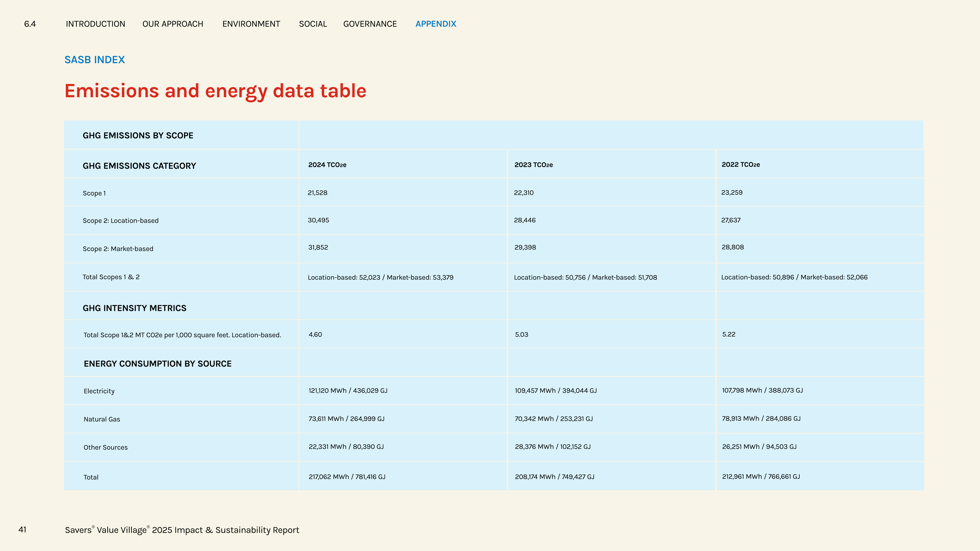Click the 70,342 MWh natural gas cell
980x551 pixels.
tap(554, 419)
